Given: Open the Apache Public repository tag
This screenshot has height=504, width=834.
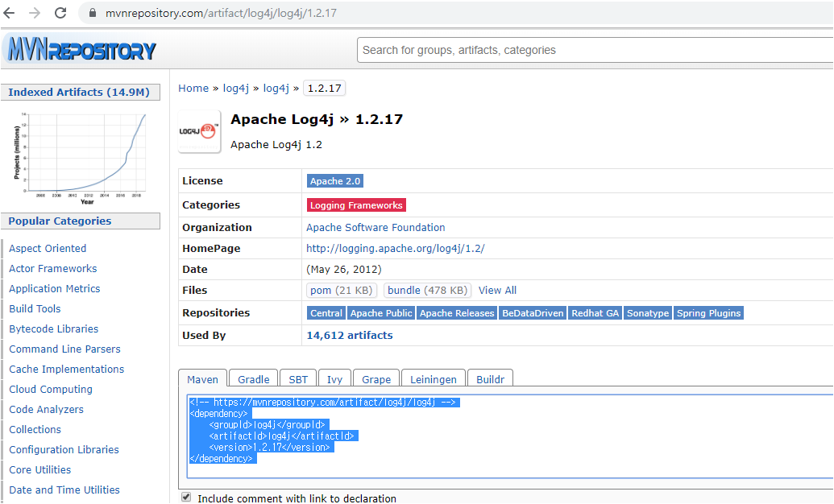Looking at the screenshot, I should [381, 313].
